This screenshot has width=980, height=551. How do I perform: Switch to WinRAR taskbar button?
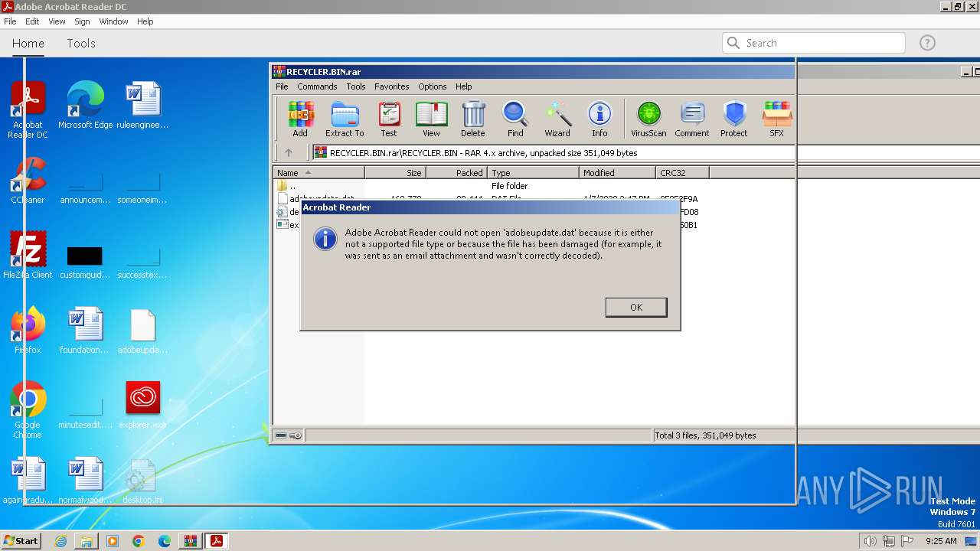click(x=190, y=541)
